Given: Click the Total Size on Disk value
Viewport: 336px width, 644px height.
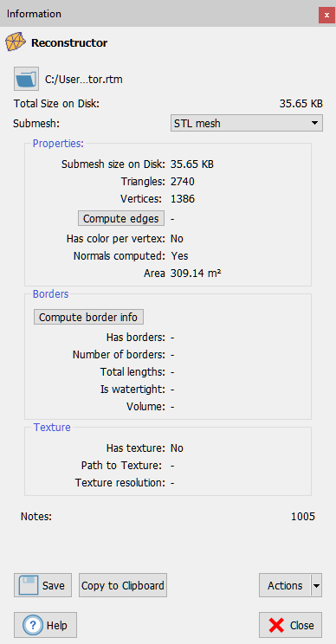Looking at the screenshot, I should pos(301,104).
